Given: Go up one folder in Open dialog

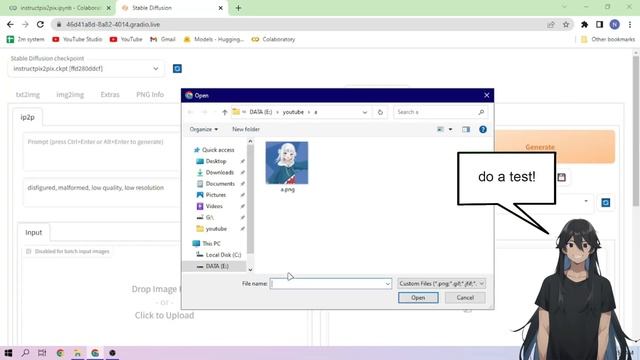Looking at the screenshot, I should [x=224, y=112].
